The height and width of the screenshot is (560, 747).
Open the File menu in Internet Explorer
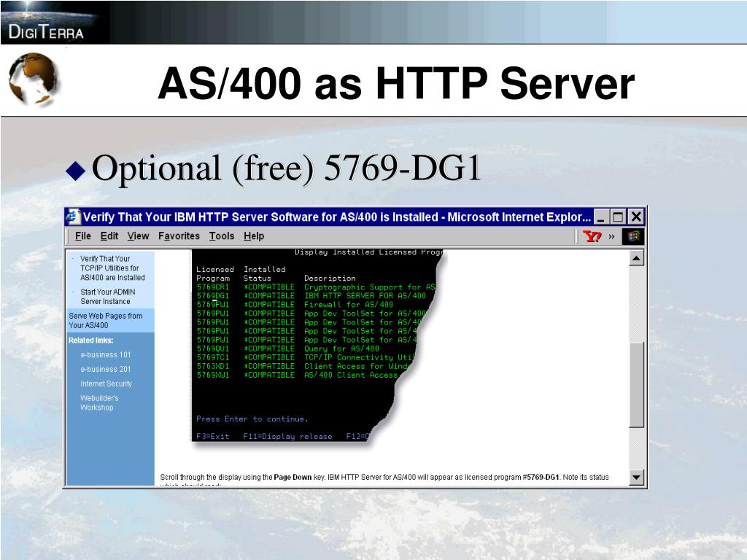point(83,236)
